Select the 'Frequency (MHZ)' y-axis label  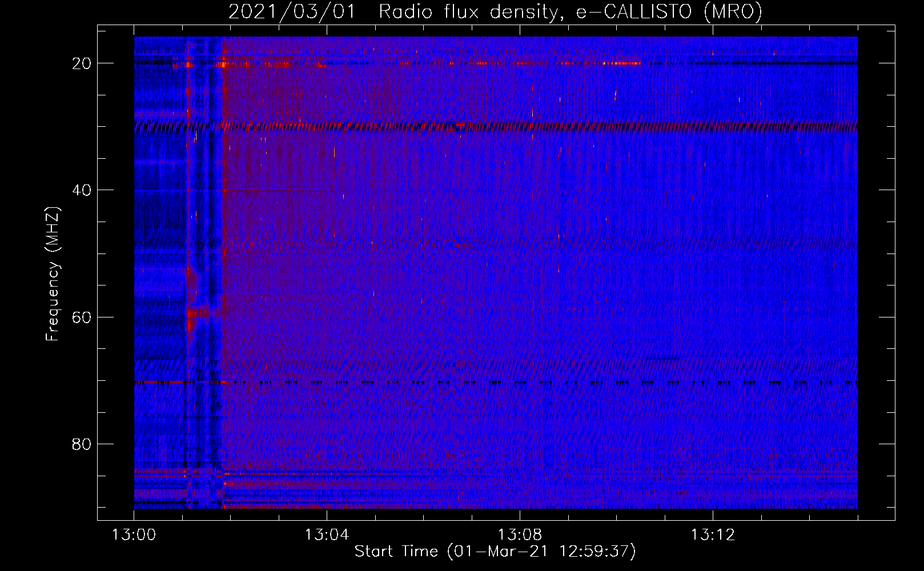pos(53,274)
